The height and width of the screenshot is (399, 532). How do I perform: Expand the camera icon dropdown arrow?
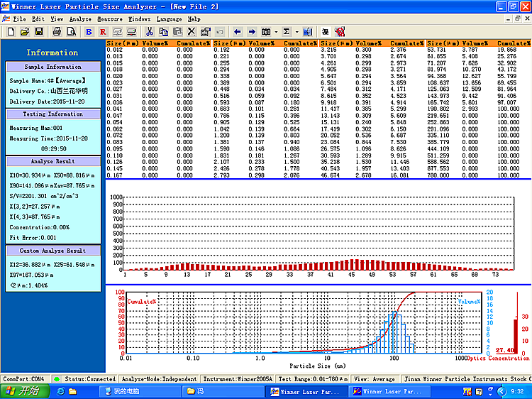point(276,32)
